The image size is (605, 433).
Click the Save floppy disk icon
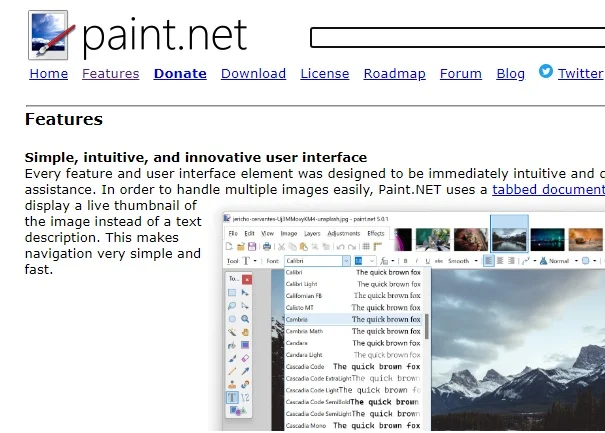coord(252,246)
